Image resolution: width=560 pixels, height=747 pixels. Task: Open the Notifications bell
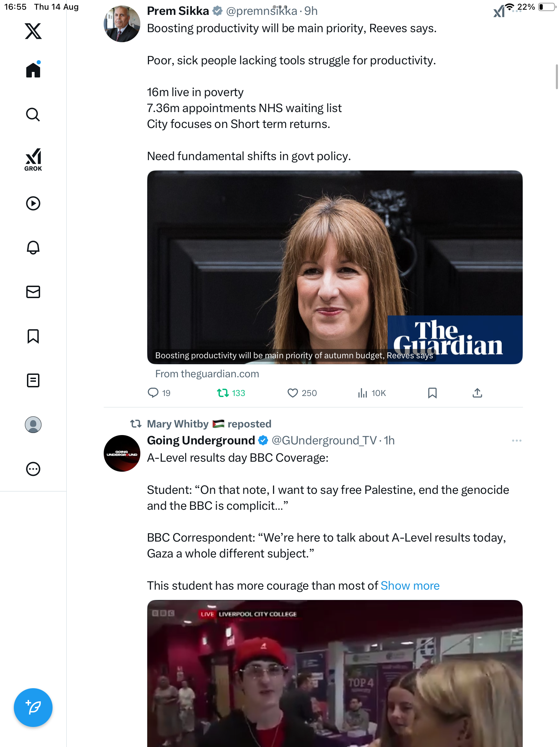33,248
